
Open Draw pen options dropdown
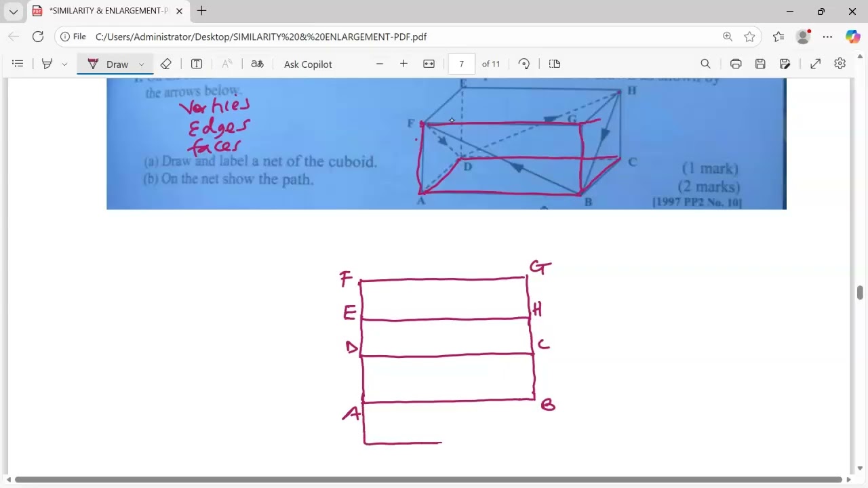(142, 64)
